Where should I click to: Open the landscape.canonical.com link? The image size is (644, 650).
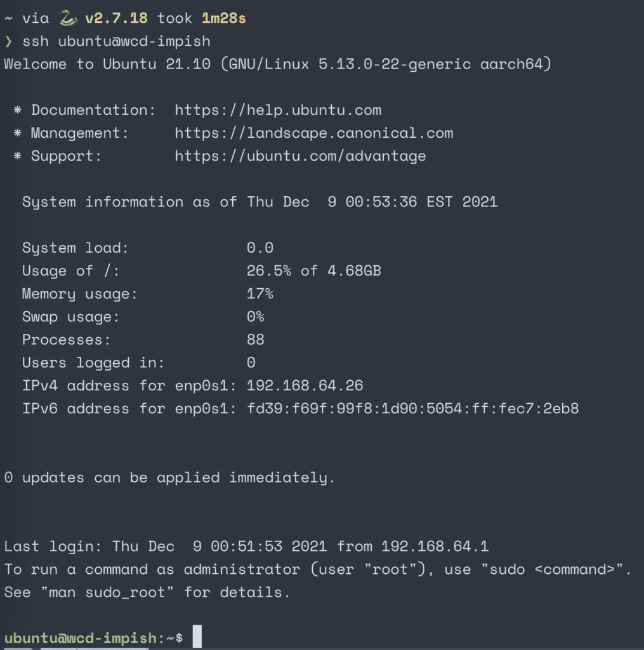point(314,133)
